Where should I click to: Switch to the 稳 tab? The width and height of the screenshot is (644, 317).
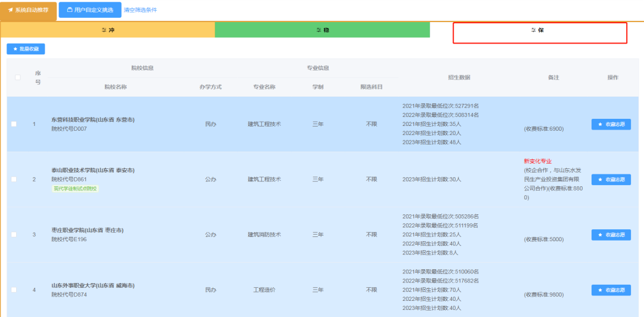[x=322, y=30]
